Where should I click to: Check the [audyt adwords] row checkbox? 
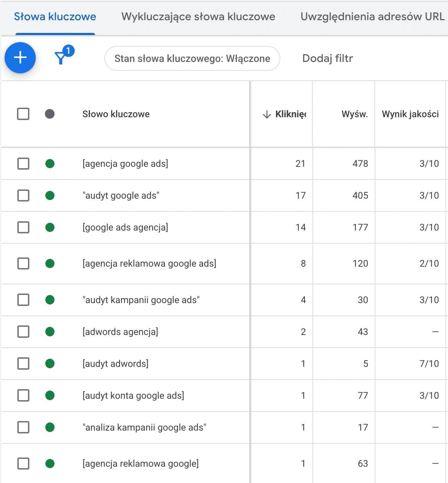23,364
